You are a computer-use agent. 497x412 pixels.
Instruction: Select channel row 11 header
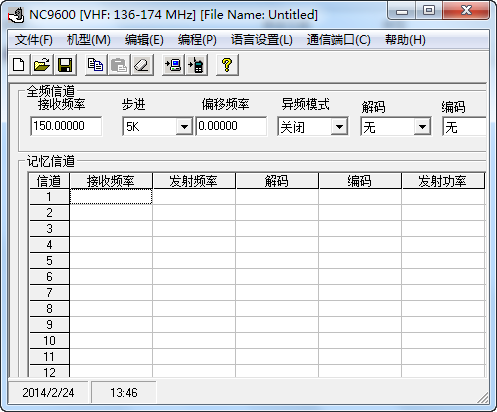[x=49, y=357]
